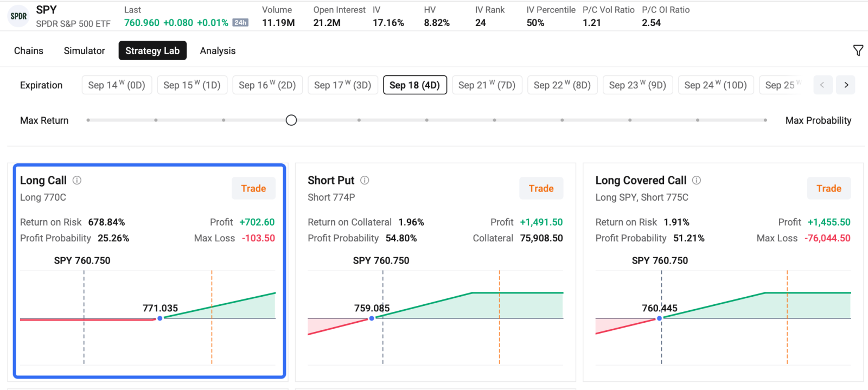The image size is (868, 390).
Task: Click the IV Rank value 24
Action: tap(481, 23)
